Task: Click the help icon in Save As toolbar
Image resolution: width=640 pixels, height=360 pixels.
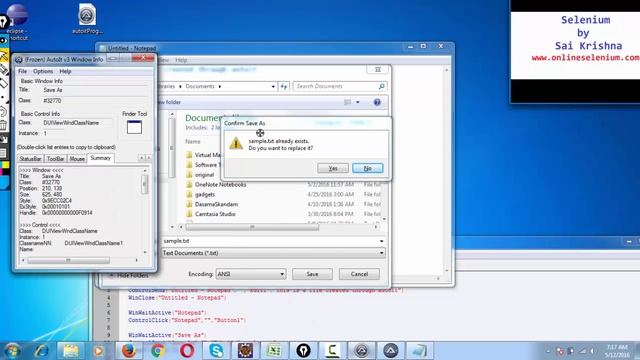Action: tap(377, 102)
